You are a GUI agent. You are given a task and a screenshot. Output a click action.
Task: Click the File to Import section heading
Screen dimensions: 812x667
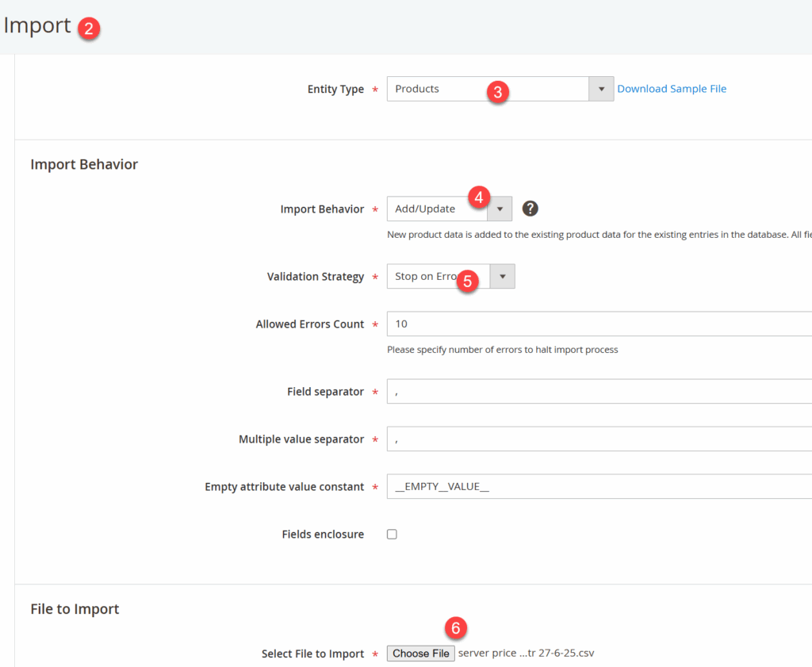pyautogui.click(x=75, y=609)
